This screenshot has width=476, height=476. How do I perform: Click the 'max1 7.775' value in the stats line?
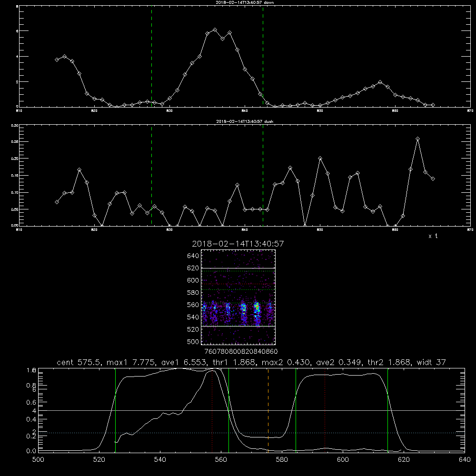pos(132,362)
